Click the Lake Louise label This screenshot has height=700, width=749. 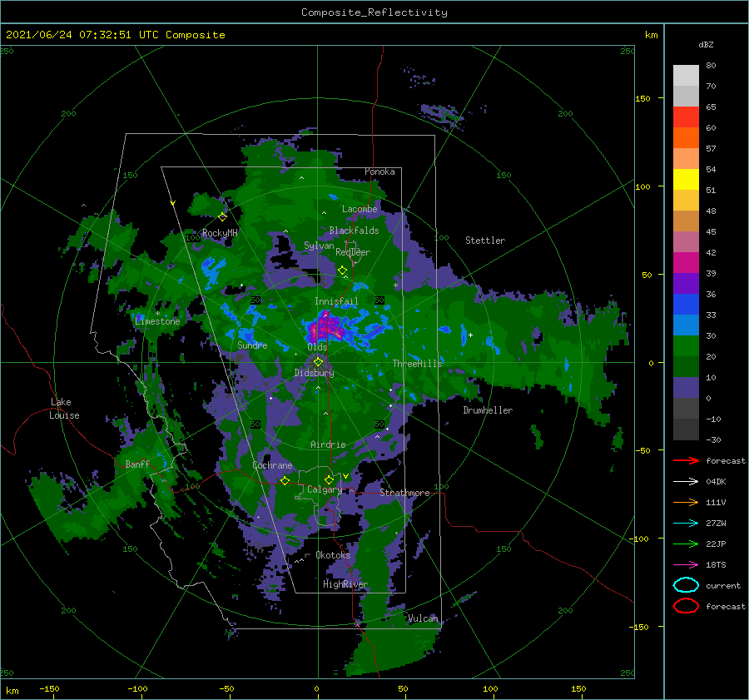tap(64, 409)
